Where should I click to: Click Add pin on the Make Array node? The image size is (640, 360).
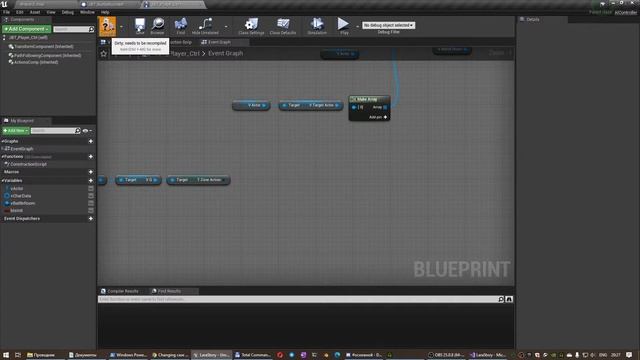coord(378,117)
